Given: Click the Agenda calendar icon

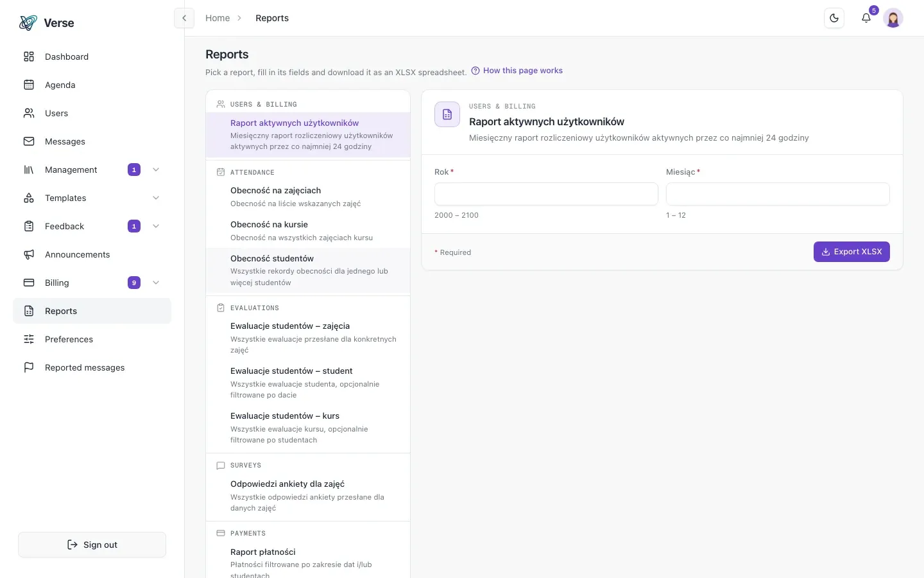Looking at the screenshot, I should point(29,85).
